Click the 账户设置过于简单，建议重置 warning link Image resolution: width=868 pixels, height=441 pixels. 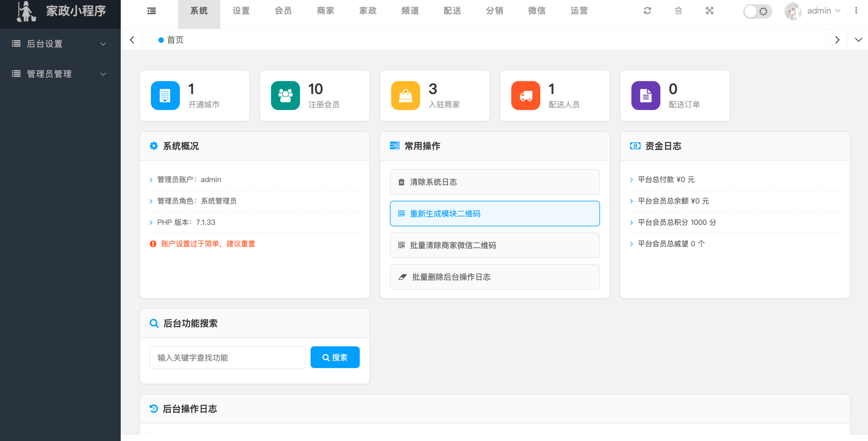[x=208, y=244]
